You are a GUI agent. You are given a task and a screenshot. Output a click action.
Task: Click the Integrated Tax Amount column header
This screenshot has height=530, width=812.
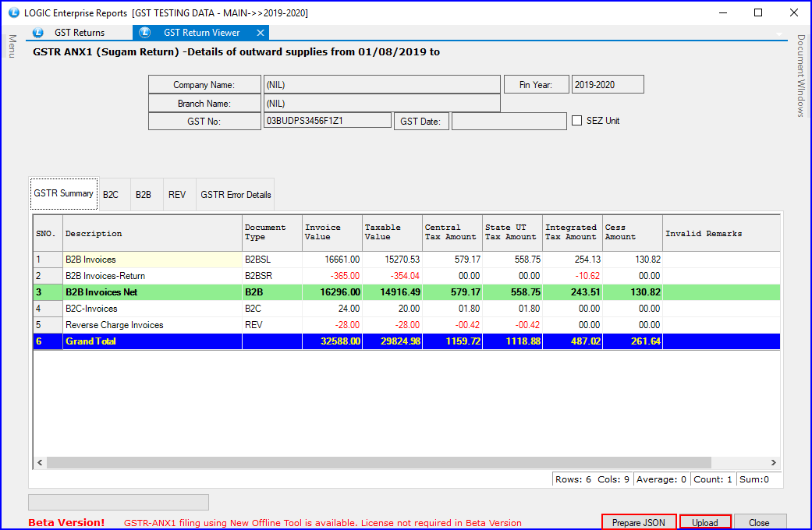573,233
